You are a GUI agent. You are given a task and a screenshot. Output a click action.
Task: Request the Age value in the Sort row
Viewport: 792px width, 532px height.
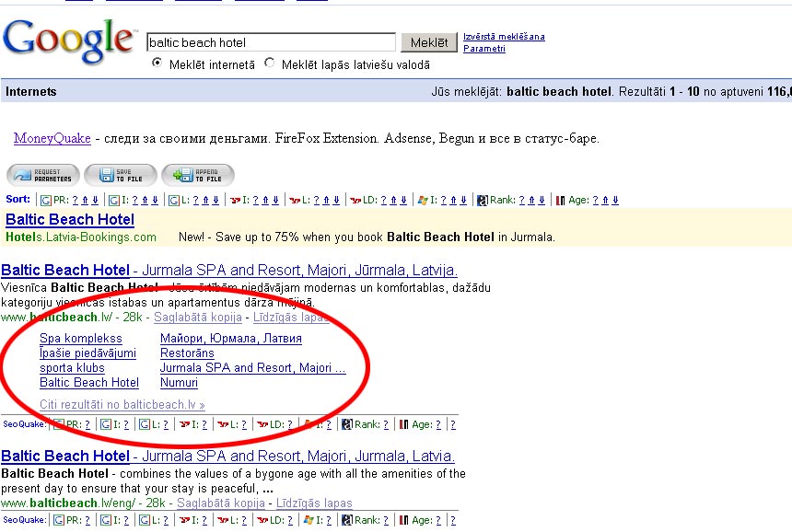595,201
